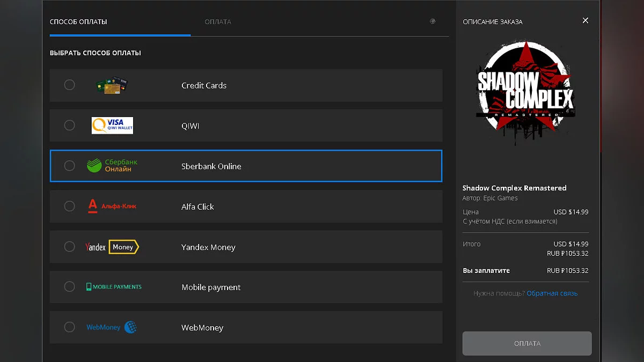
Task: Click the Mobile Payments phone logo
Action: (114, 287)
